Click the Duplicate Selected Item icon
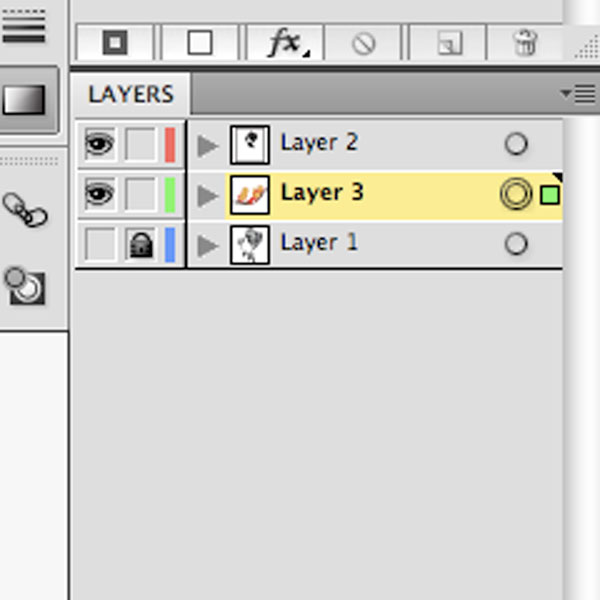 click(x=449, y=43)
